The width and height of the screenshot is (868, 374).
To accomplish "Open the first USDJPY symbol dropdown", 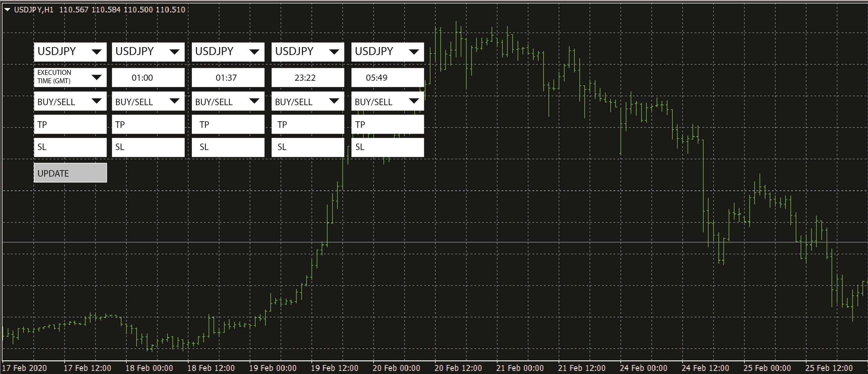I will tap(70, 52).
